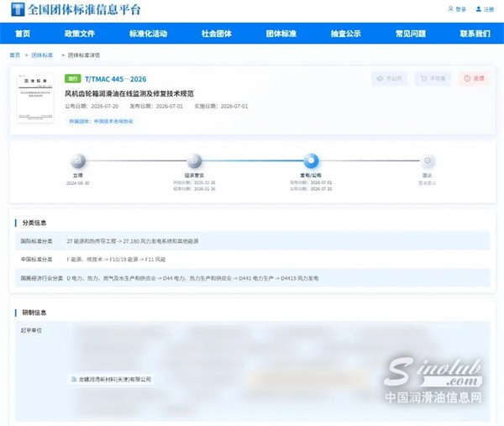Image resolution: width=504 pixels, height=426 pixels.
Task: Click the feedback warning icon
Action: pos(467,78)
